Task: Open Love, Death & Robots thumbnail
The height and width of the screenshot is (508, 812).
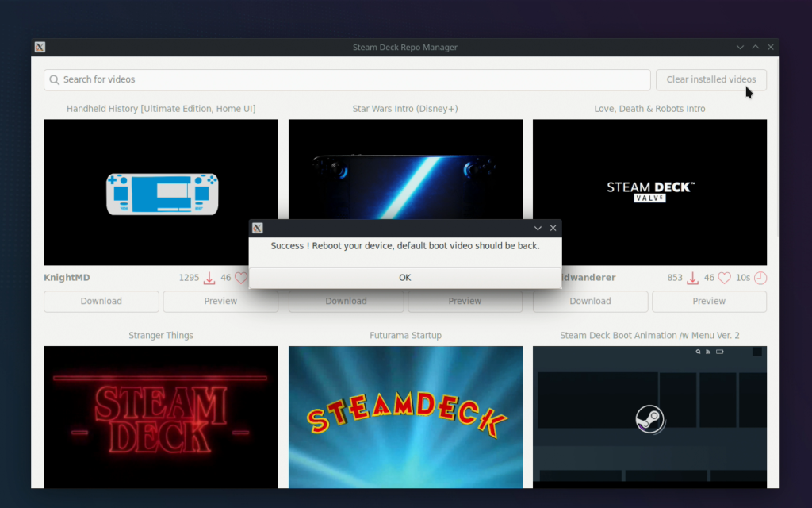Action: click(650, 192)
